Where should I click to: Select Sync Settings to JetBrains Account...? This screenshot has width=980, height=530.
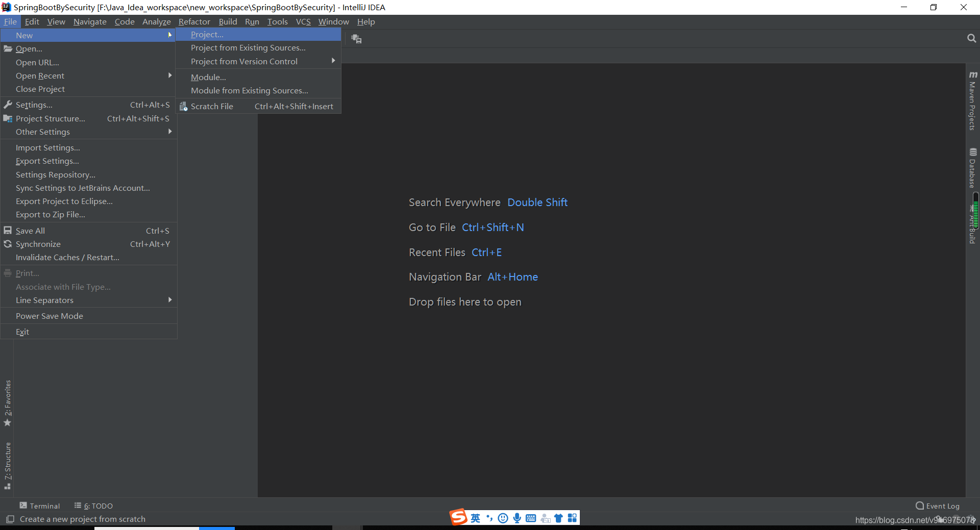pos(88,188)
